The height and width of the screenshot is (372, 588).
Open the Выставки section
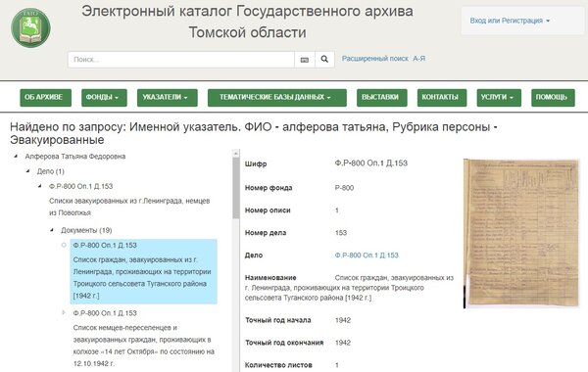[382, 97]
